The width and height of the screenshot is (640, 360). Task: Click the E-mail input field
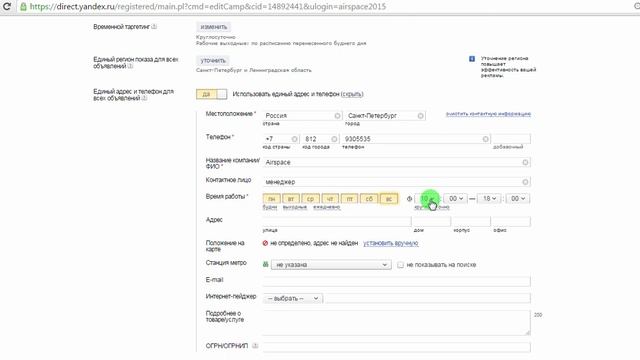click(x=396, y=281)
